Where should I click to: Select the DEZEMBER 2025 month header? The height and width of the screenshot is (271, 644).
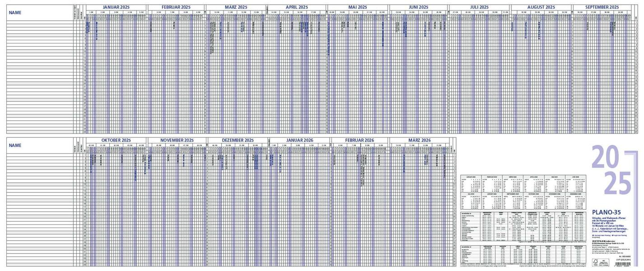tap(238, 140)
